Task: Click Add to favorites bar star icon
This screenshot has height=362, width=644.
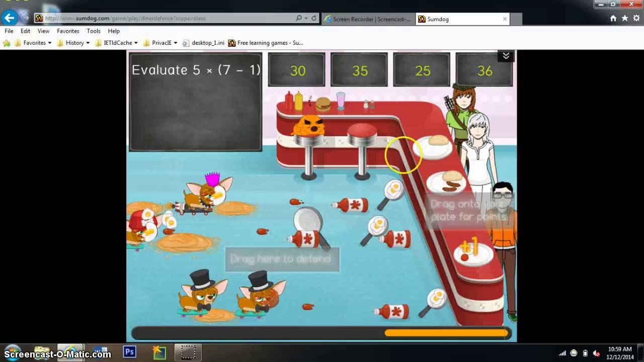Action: (7, 43)
